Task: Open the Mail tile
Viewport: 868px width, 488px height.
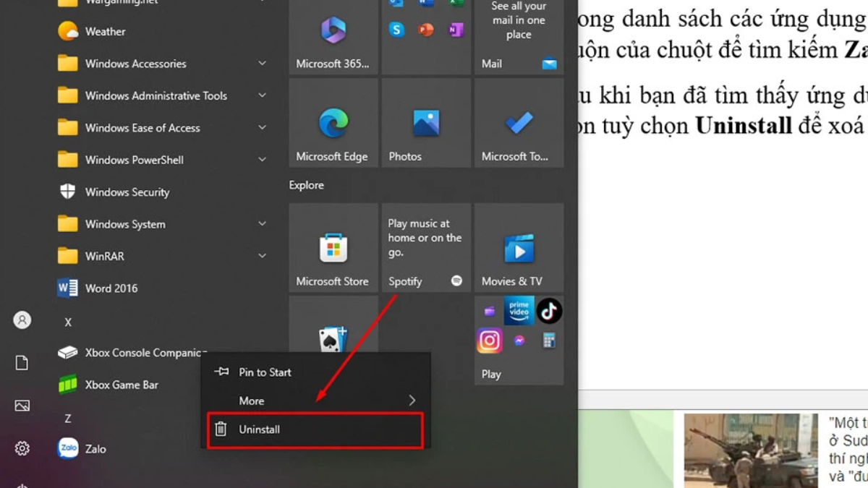Action: click(x=519, y=37)
